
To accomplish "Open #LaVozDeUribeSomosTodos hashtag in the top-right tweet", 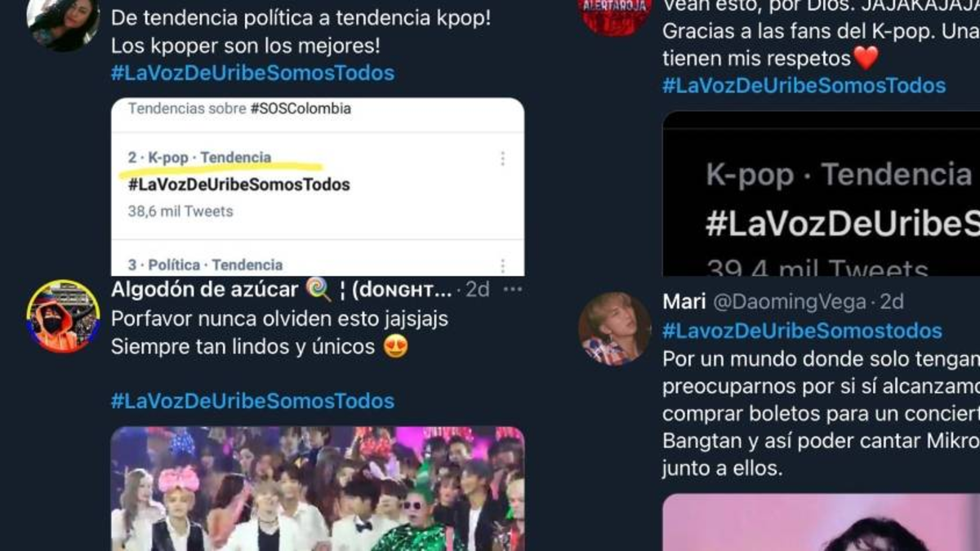I will pos(804,86).
